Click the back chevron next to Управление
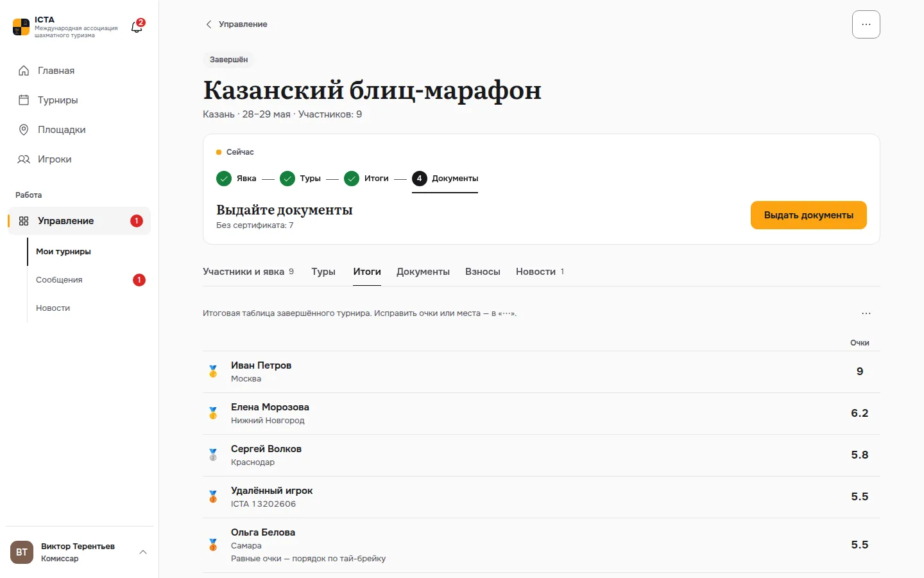The image size is (924, 578). (x=209, y=24)
